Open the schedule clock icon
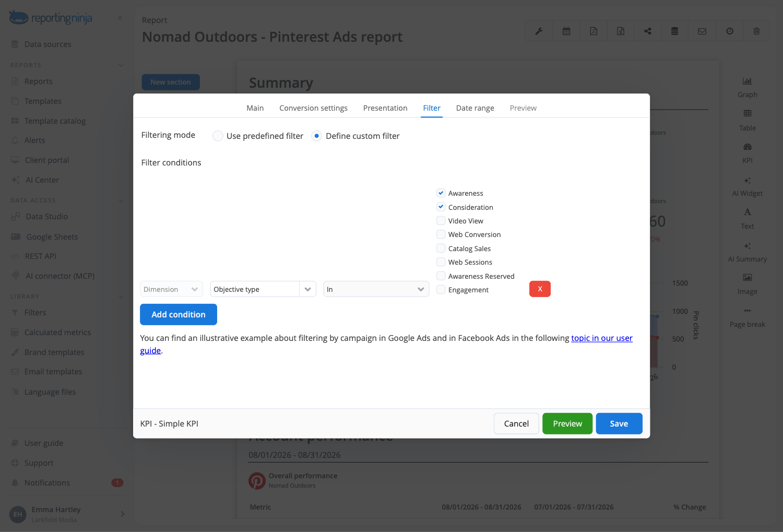The height and width of the screenshot is (532, 783). point(730,31)
